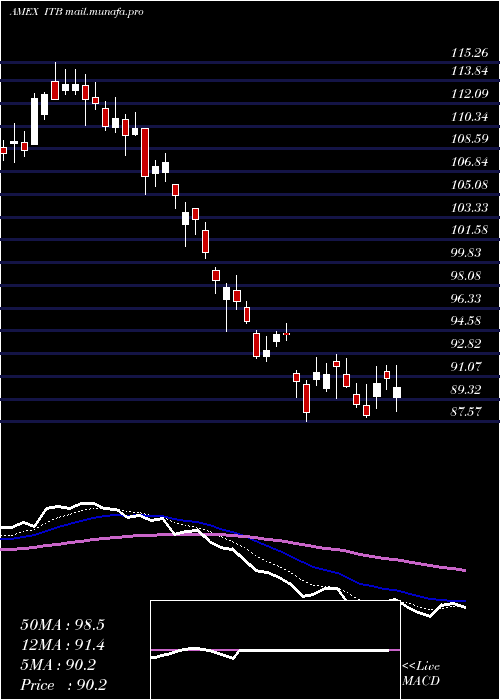Click the 94.58 price axis label
Image resolution: width=500 pixels, height=700 pixels.
coord(466,321)
